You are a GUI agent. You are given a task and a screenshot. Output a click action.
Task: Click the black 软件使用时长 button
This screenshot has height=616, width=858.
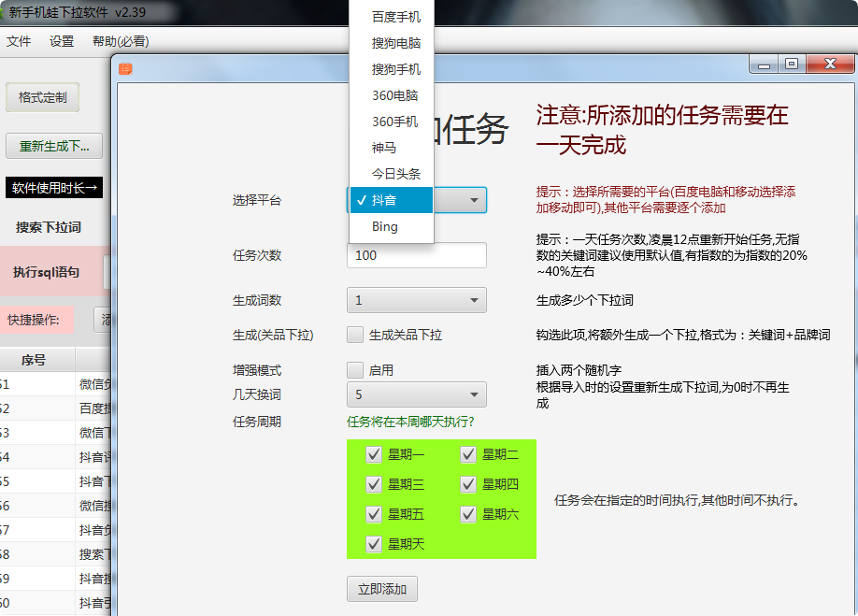click(x=53, y=186)
